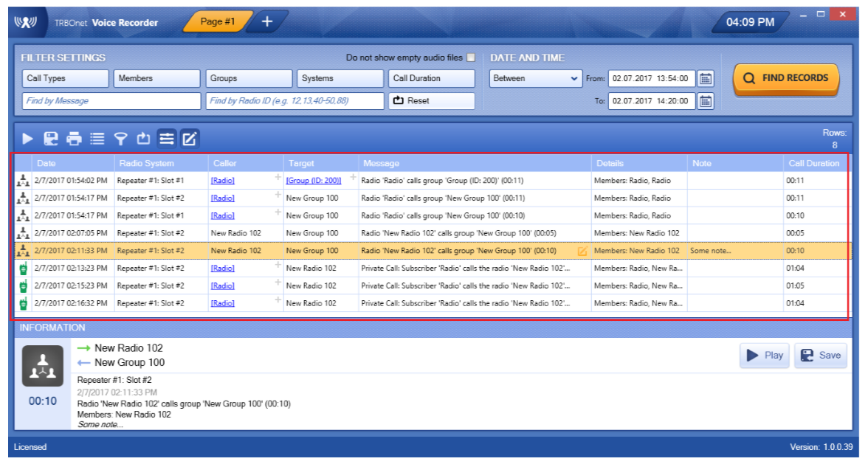Open the calendar picker for the From date

click(706, 78)
